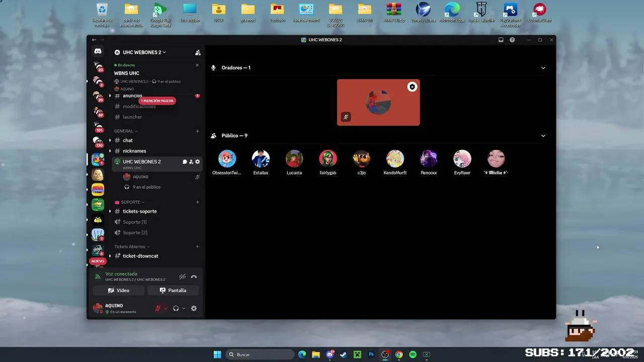Open audience member ObsessionTwi... avatar
Image resolution: width=644 pixels, height=362 pixels.
(227, 159)
